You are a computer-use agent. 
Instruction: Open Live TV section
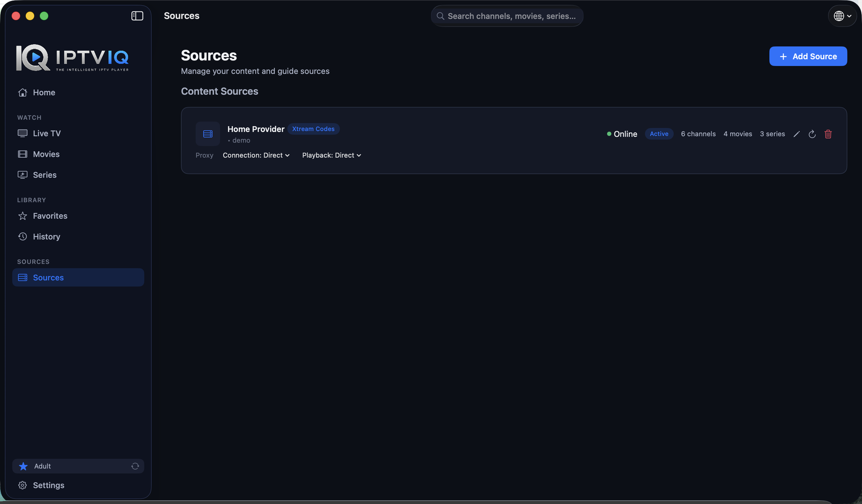(x=78, y=134)
